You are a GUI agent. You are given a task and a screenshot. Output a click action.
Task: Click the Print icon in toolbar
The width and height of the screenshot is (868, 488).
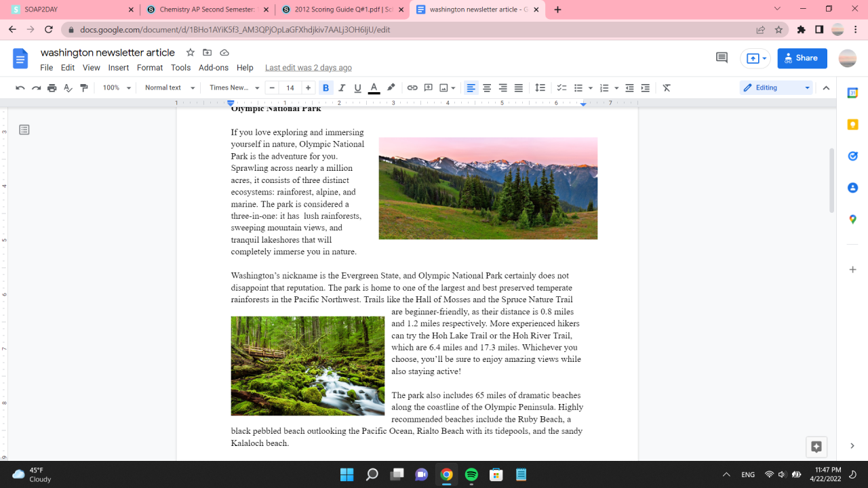point(52,88)
